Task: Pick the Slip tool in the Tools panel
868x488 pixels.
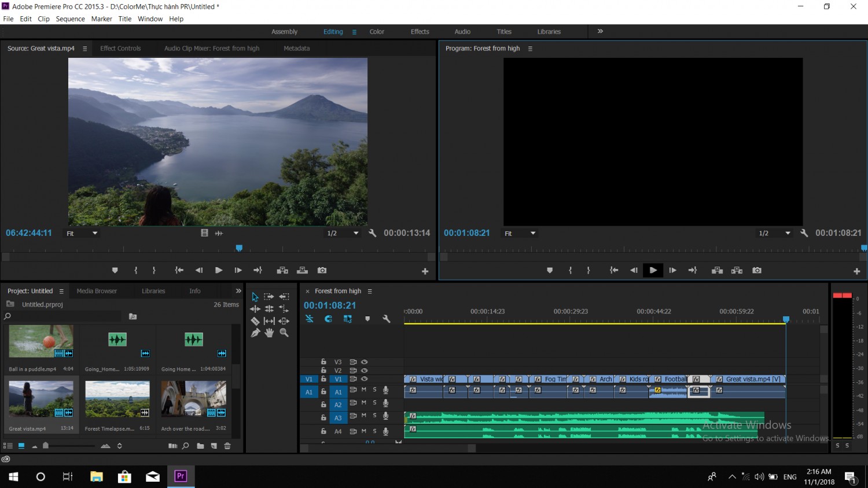Action: pyautogui.click(x=269, y=321)
